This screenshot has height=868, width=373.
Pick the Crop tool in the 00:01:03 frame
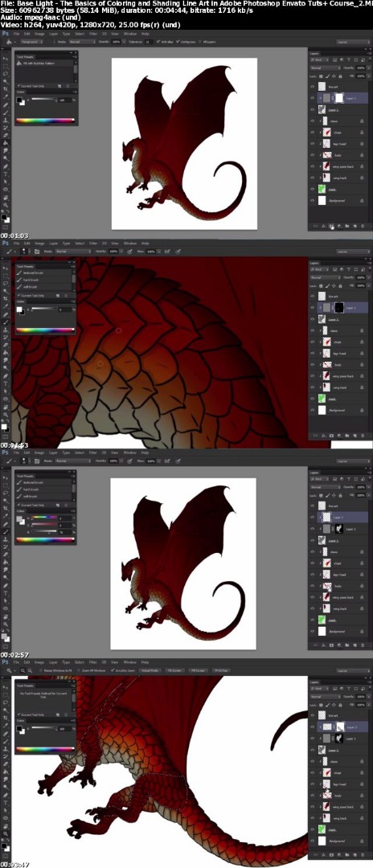click(x=6, y=88)
